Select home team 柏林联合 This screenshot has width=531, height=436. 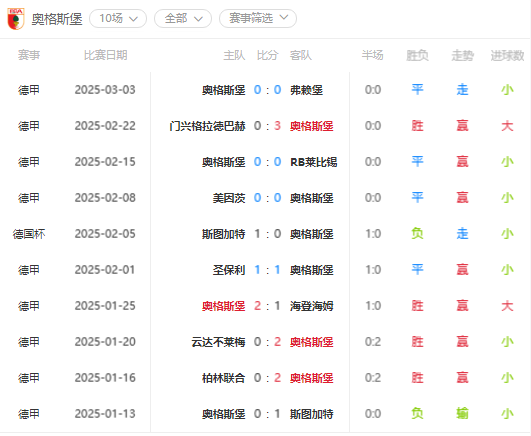(x=224, y=378)
